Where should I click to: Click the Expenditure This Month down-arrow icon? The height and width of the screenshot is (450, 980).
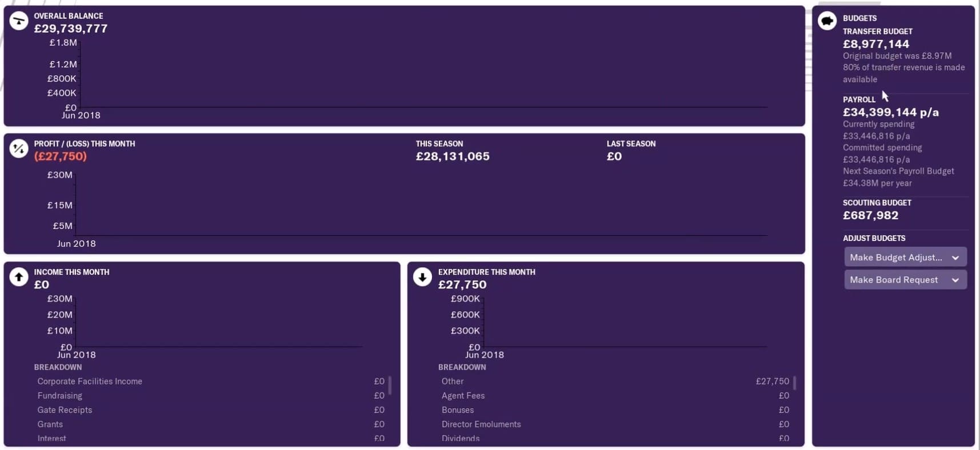click(422, 278)
